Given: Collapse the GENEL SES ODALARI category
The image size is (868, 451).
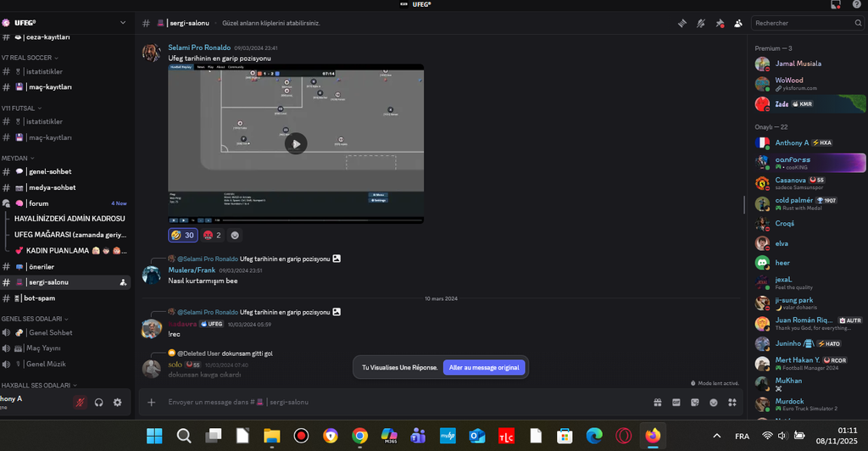Looking at the screenshot, I should click(31, 319).
